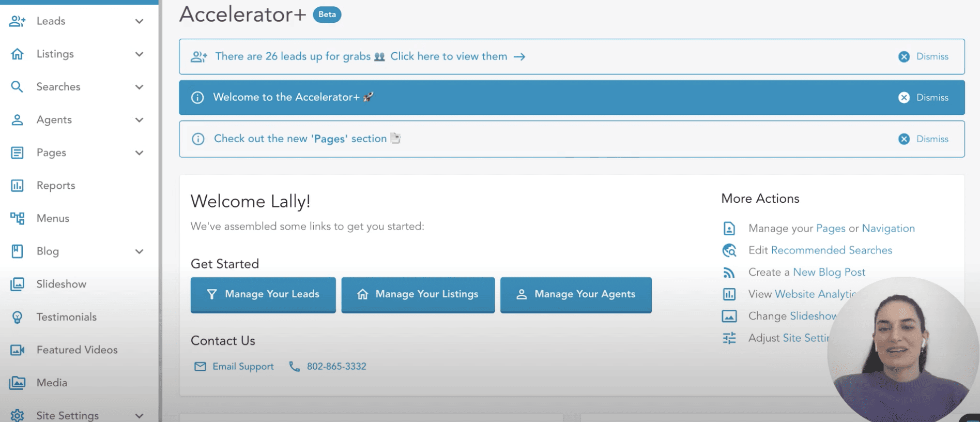
Task: Click the Reports bar chart icon in sidebar
Action: tap(17, 186)
